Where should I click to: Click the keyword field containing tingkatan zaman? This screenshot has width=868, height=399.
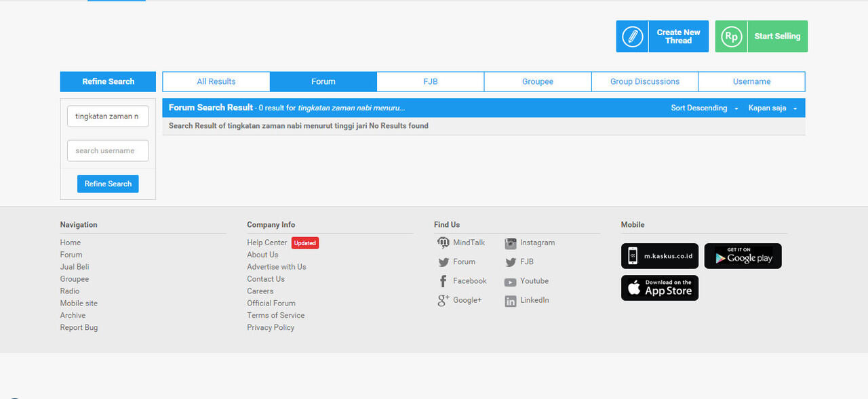click(108, 116)
